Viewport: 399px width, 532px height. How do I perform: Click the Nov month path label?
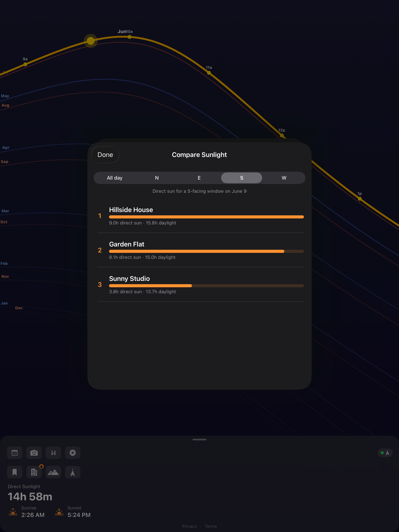click(5, 277)
